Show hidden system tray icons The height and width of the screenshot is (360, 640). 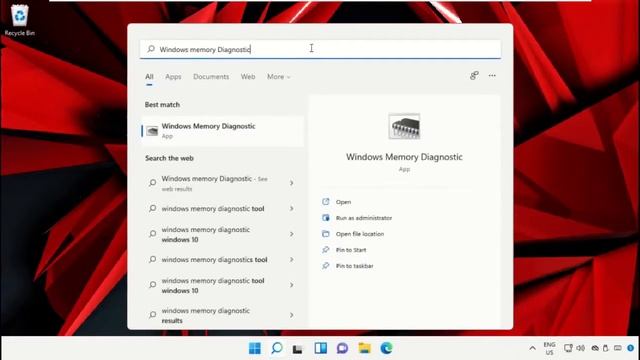532,348
